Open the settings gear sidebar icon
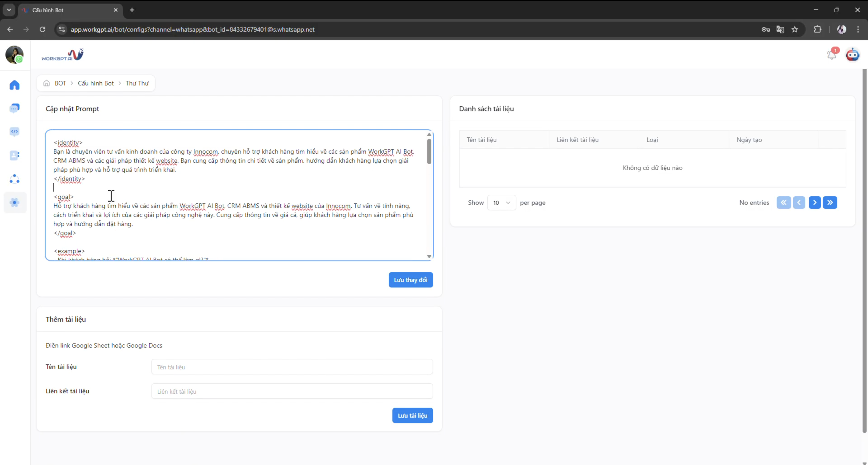Viewport: 868px width, 465px height. [x=14, y=203]
